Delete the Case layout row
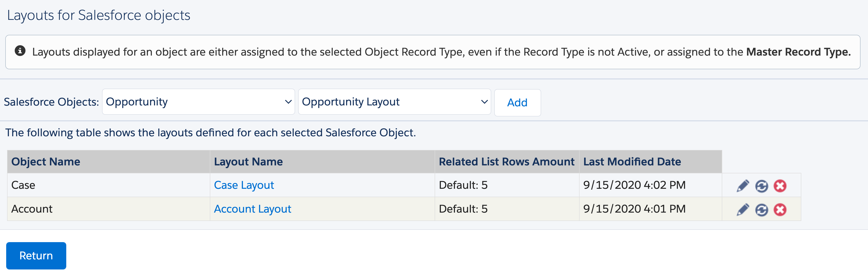The image size is (868, 273). (780, 186)
